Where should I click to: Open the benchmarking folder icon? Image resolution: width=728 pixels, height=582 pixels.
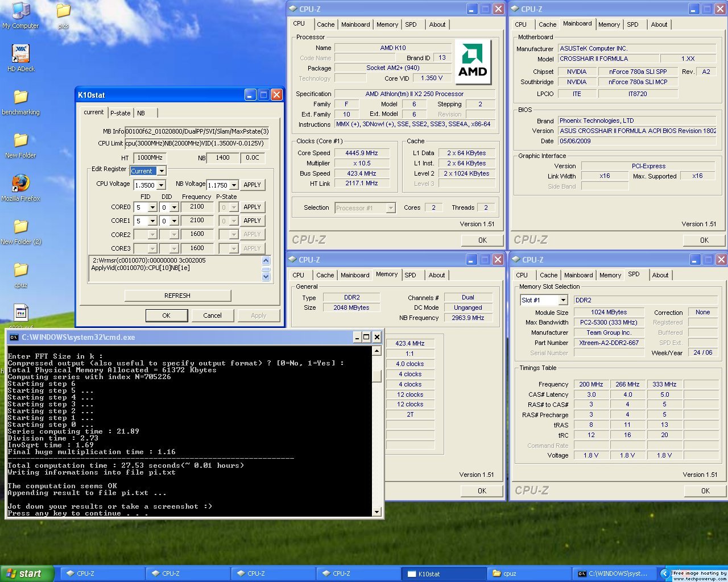pyautogui.click(x=20, y=101)
